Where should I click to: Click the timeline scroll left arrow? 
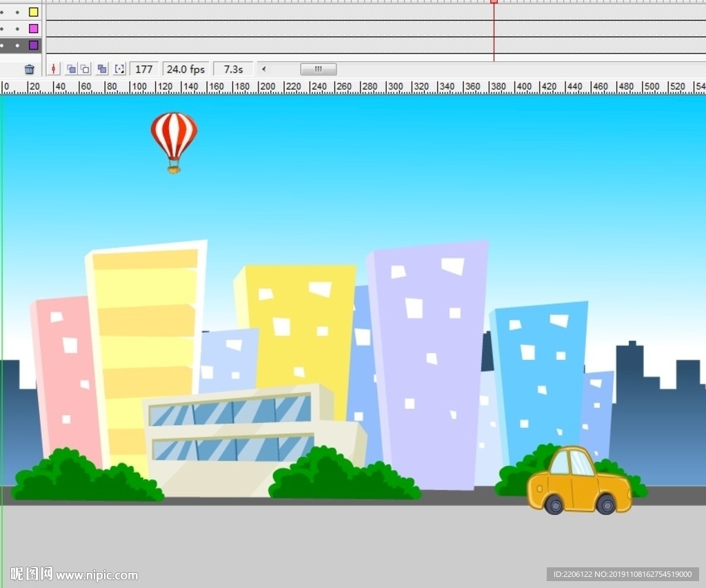point(264,69)
